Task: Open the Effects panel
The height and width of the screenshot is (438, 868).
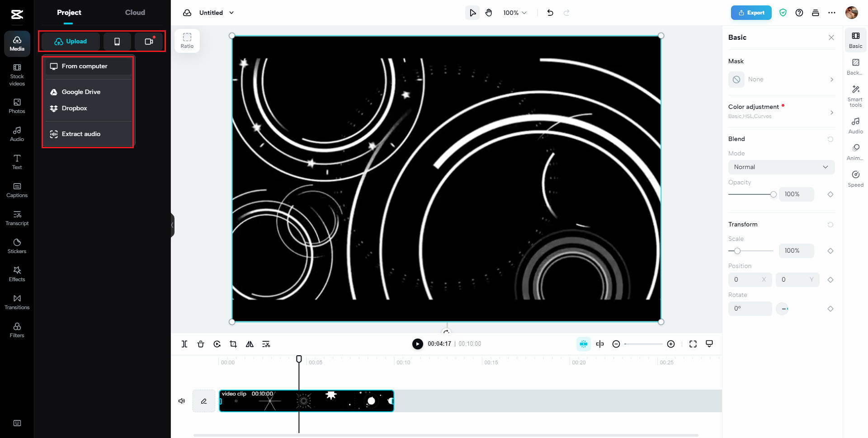Action: coord(17,274)
